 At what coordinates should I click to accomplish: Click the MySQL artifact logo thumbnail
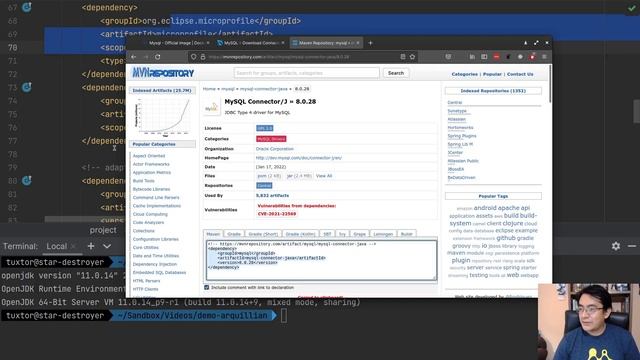tap(211, 108)
